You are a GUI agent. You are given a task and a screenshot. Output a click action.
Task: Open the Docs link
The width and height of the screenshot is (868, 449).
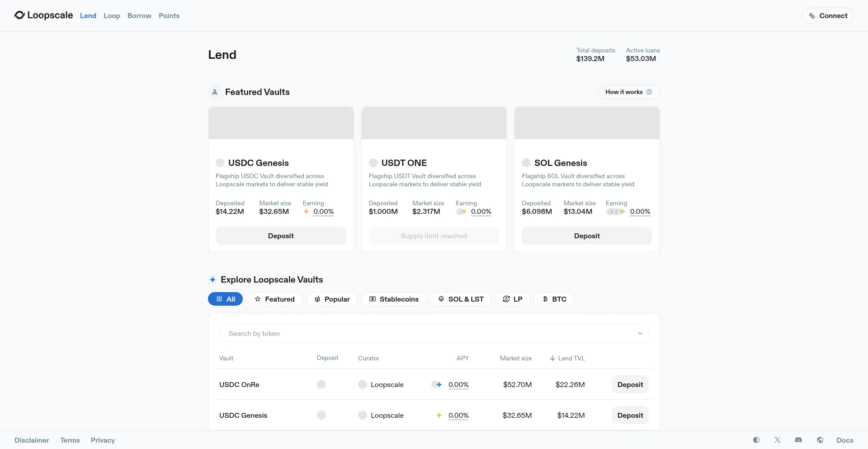point(845,440)
